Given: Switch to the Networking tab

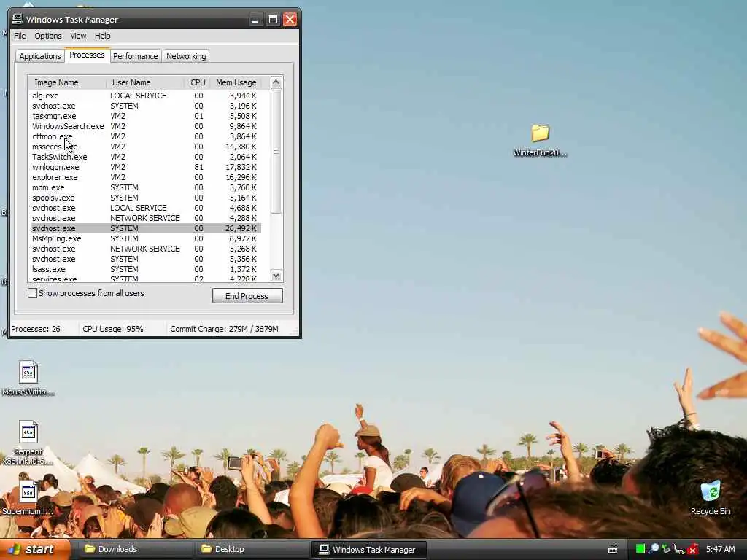Looking at the screenshot, I should tap(186, 56).
